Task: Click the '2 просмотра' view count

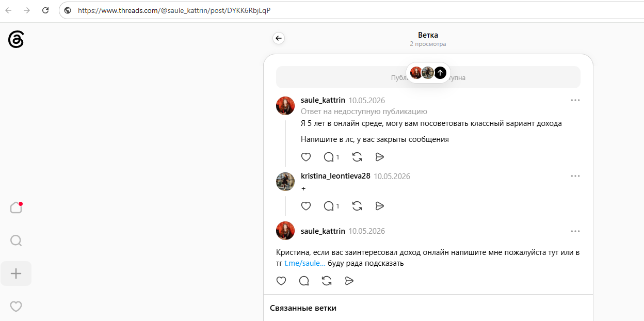Action: coord(428,44)
